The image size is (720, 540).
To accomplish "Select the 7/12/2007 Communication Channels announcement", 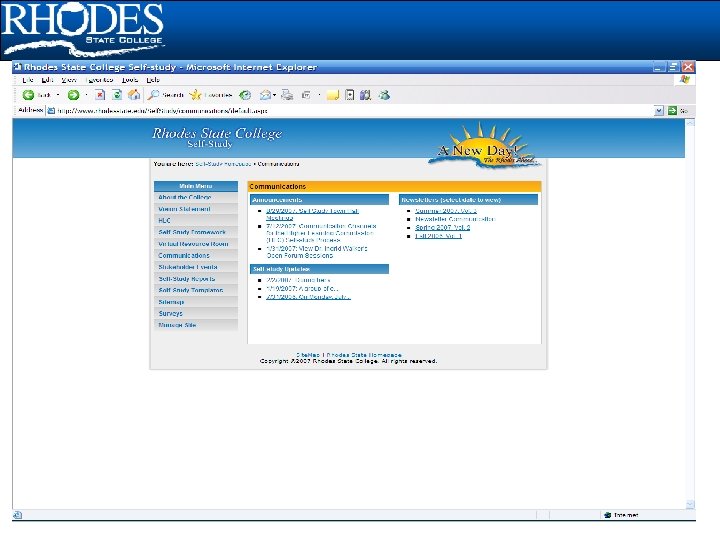I will click(321, 233).
